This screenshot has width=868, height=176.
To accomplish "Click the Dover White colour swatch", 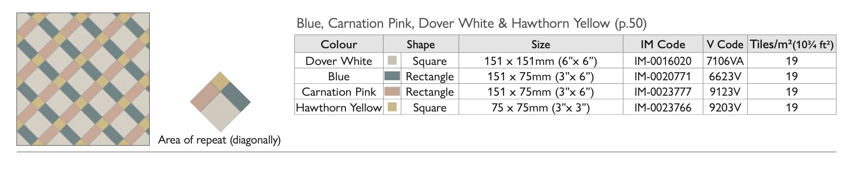I will pos(392,61).
